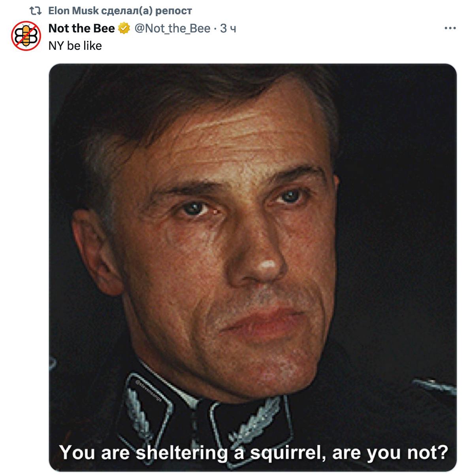
Task: Click the gold verified badge
Action: coord(124,28)
